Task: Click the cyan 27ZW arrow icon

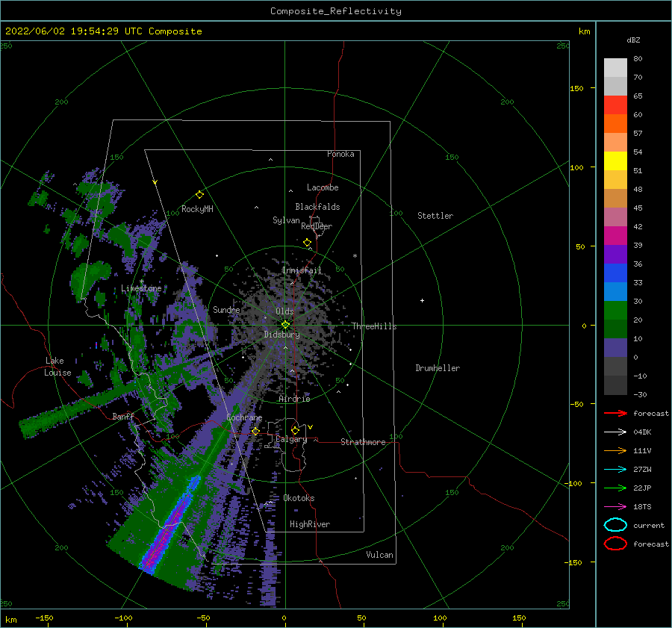Action: click(x=615, y=470)
